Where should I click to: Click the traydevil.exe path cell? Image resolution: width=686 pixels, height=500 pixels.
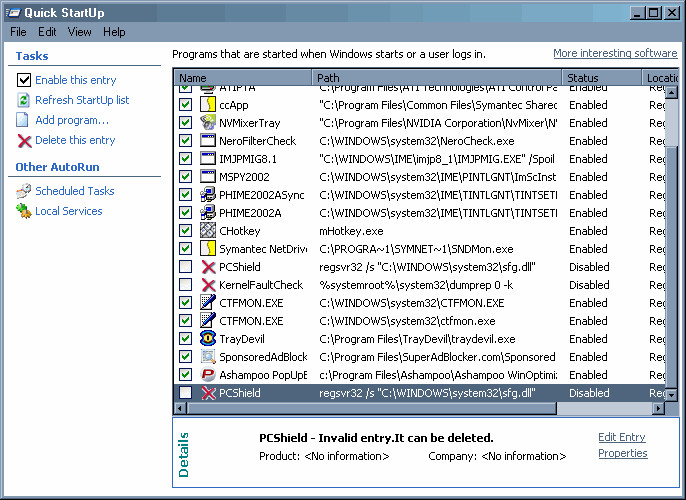point(417,339)
